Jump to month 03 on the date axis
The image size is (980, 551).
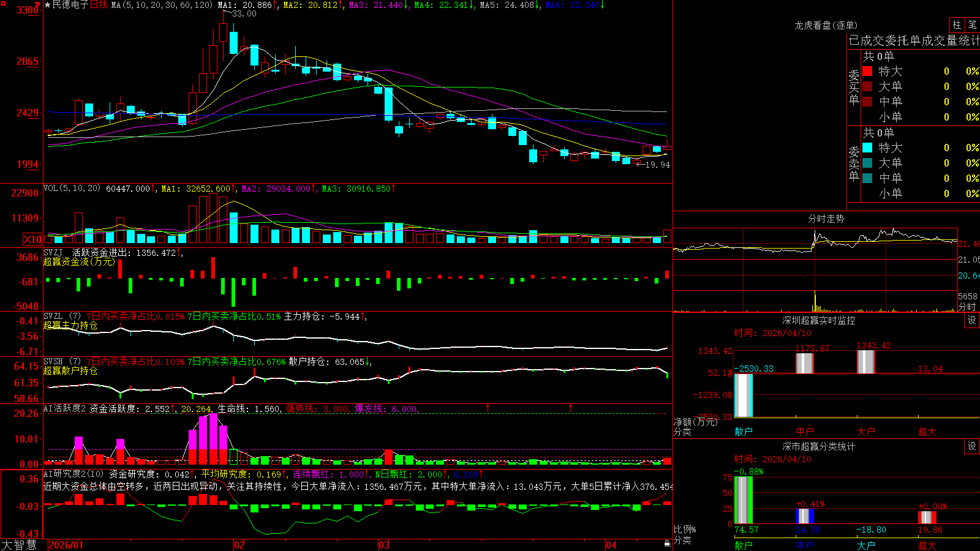tap(384, 545)
